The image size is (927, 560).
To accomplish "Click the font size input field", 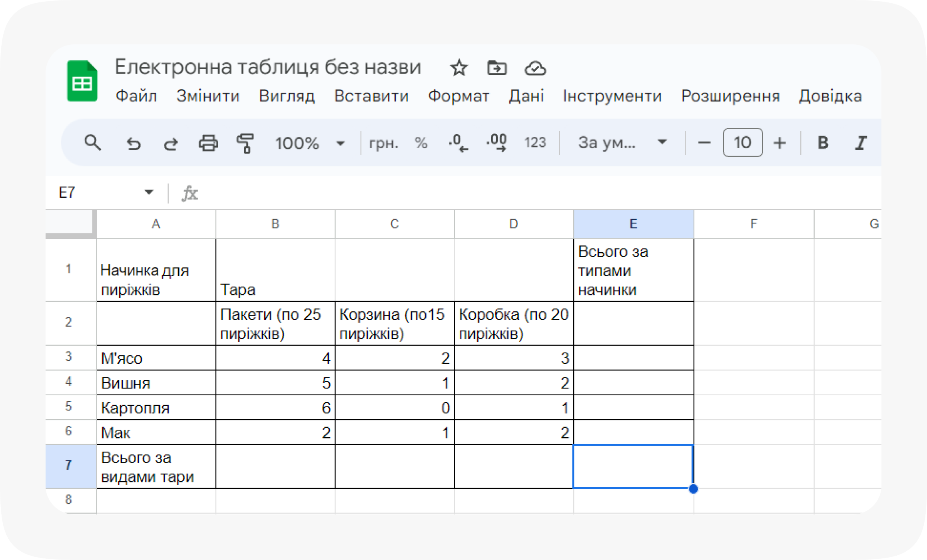I will point(742,142).
